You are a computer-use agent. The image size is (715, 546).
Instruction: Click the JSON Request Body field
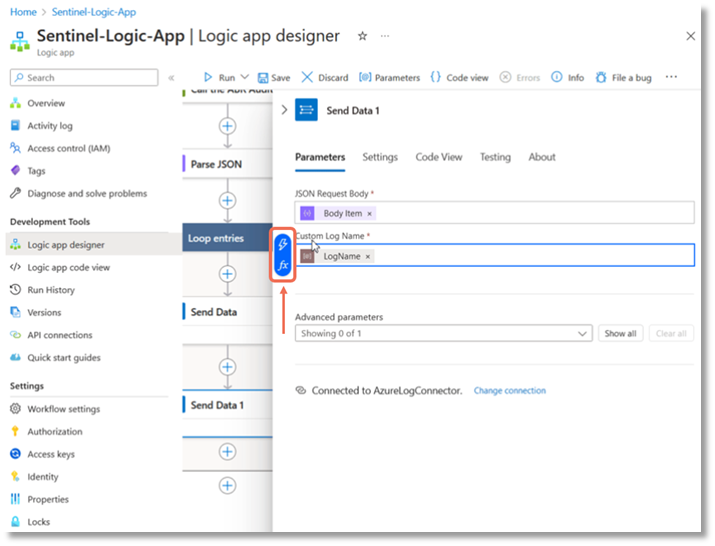494,213
